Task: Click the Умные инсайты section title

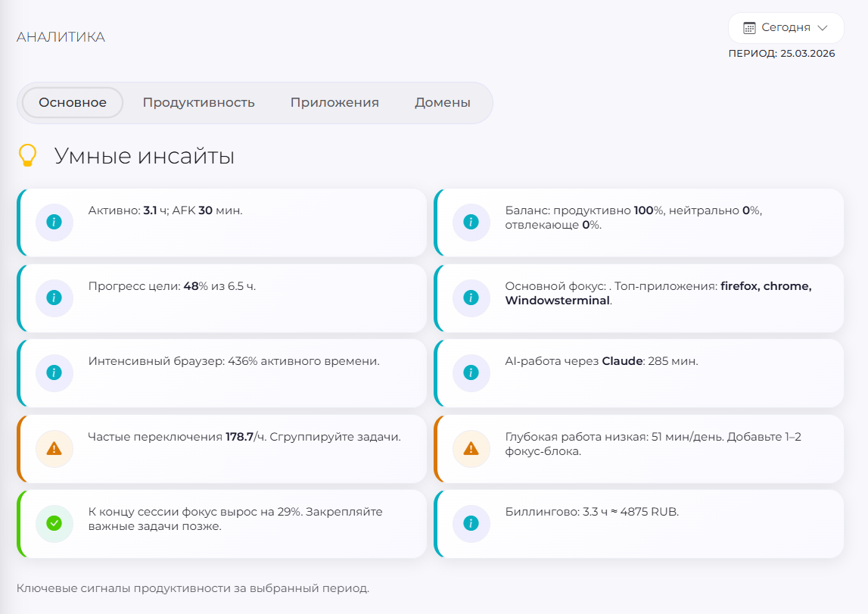Action: point(145,156)
